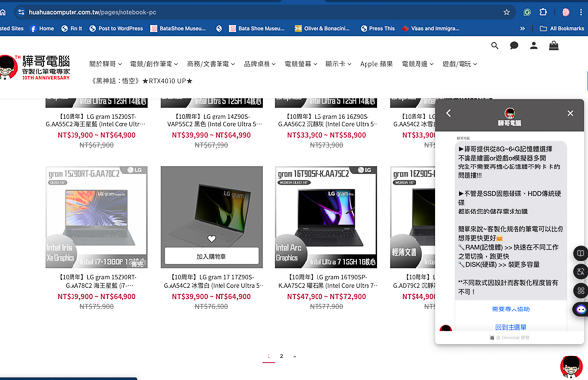Select 需要專人協助 in the chat
588x380 pixels.
point(511,309)
